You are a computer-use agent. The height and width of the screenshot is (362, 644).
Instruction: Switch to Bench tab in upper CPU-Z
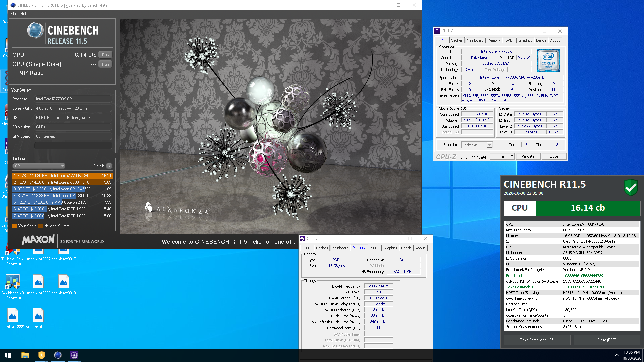[x=541, y=40]
